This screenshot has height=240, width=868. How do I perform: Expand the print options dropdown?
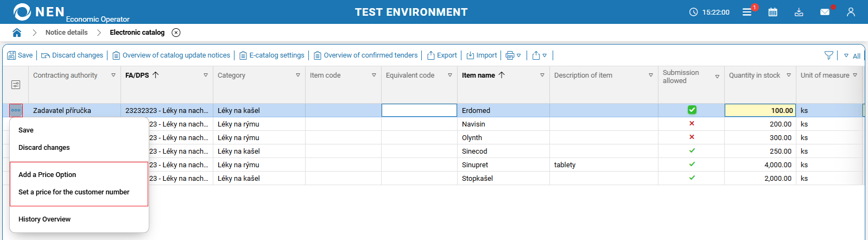pyautogui.click(x=513, y=55)
